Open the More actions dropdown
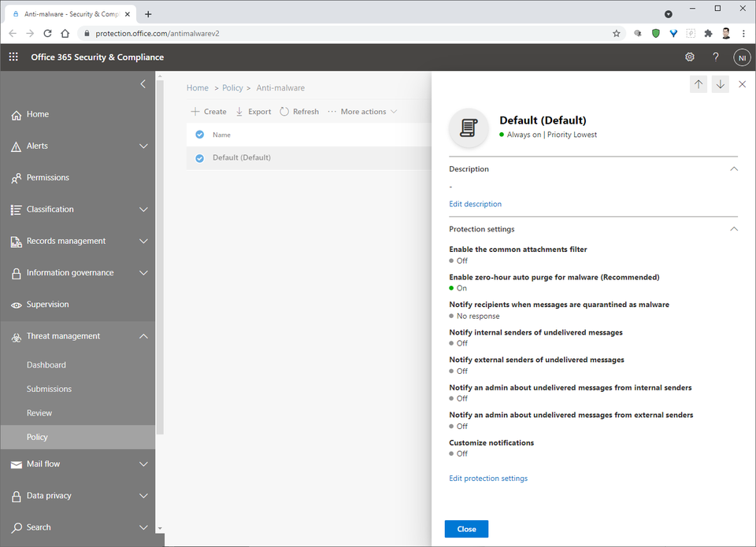The width and height of the screenshot is (756, 547). coord(361,111)
